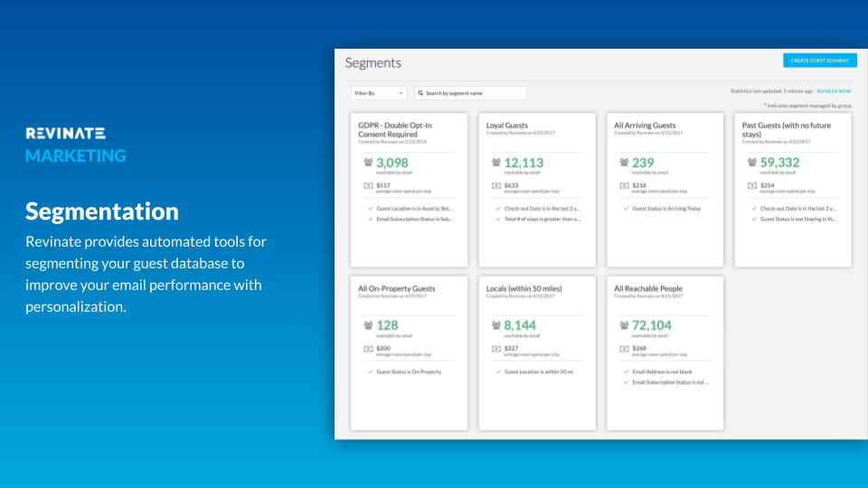Click the $268 average room spend value

pyautogui.click(x=639, y=348)
